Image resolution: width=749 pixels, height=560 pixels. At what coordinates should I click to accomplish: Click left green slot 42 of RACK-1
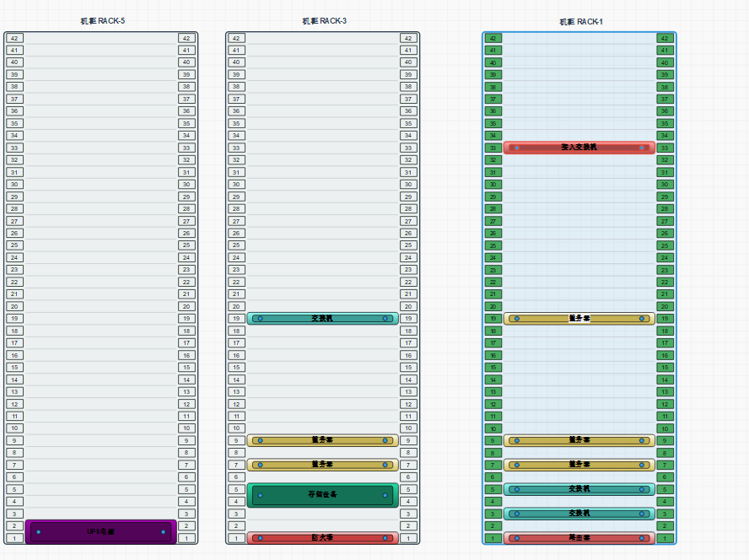tap(493, 38)
